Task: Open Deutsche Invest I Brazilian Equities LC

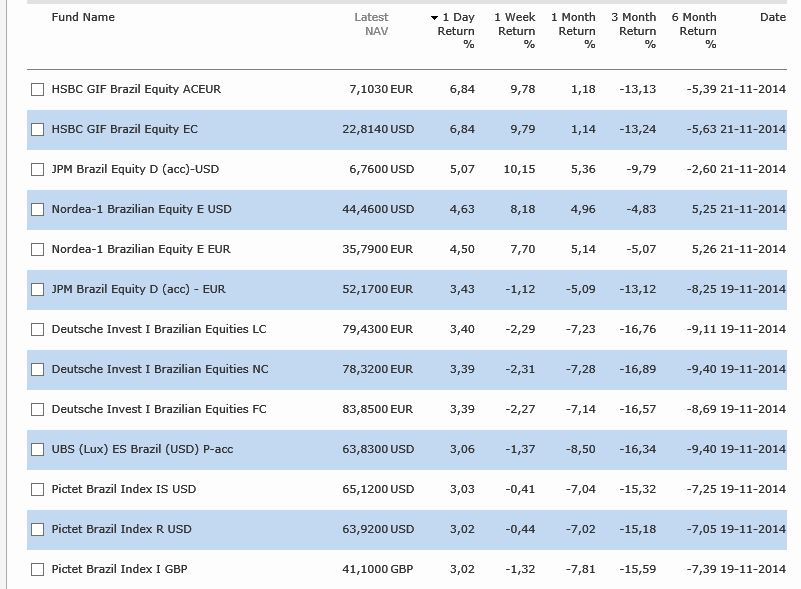Action: (159, 329)
